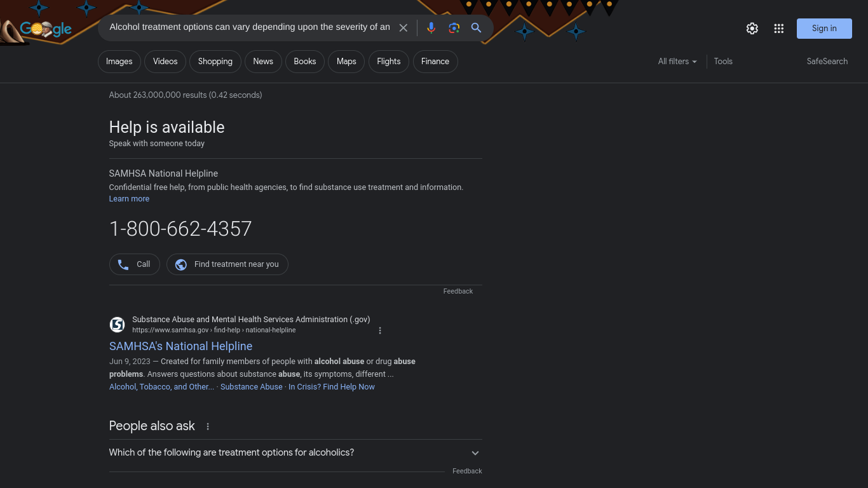Switch to the News filter
868x488 pixels.
click(x=263, y=62)
